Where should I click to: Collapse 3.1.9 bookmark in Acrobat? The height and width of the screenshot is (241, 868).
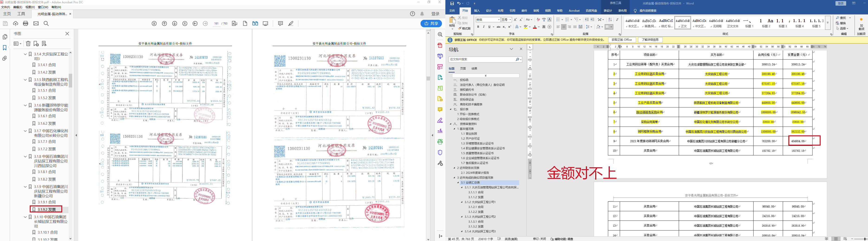point(25,187)
